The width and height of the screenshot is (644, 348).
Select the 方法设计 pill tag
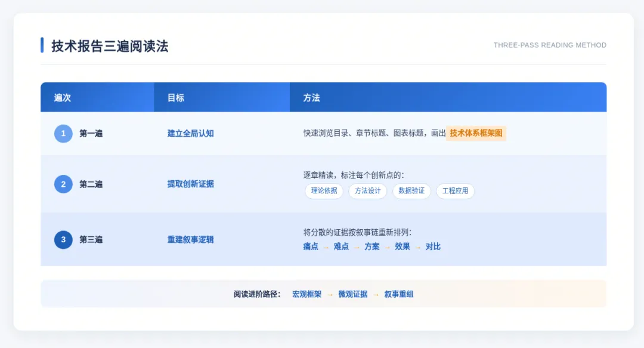(367, 191)
